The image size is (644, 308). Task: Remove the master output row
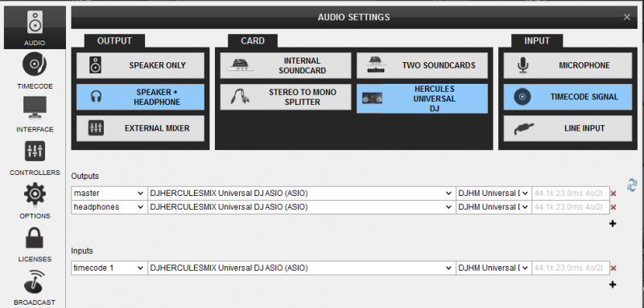point(613,194)
